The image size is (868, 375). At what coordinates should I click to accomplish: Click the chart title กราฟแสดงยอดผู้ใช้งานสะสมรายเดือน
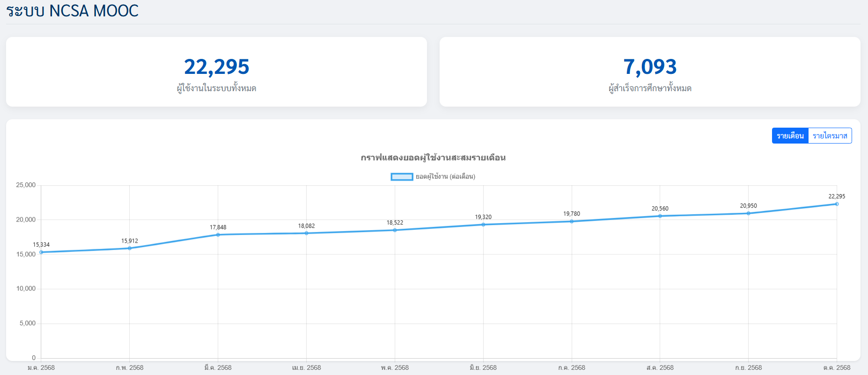click(x=433, y=158)
